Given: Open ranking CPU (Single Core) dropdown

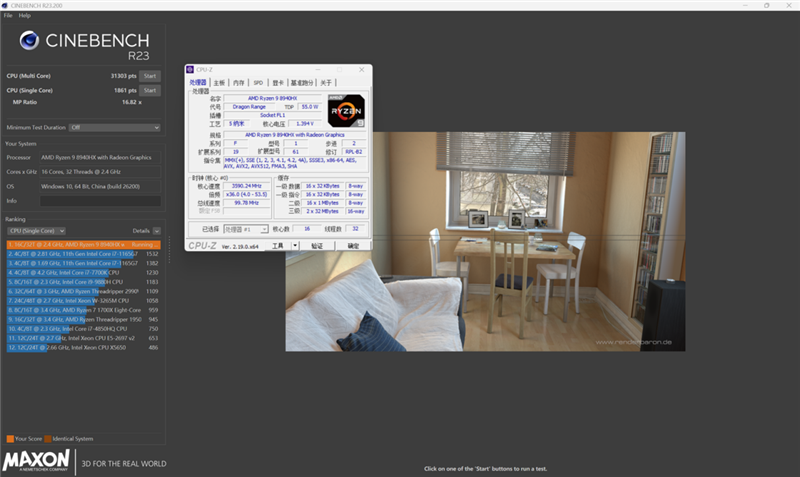Looking at the screenshot, I should tap(36, 231).
